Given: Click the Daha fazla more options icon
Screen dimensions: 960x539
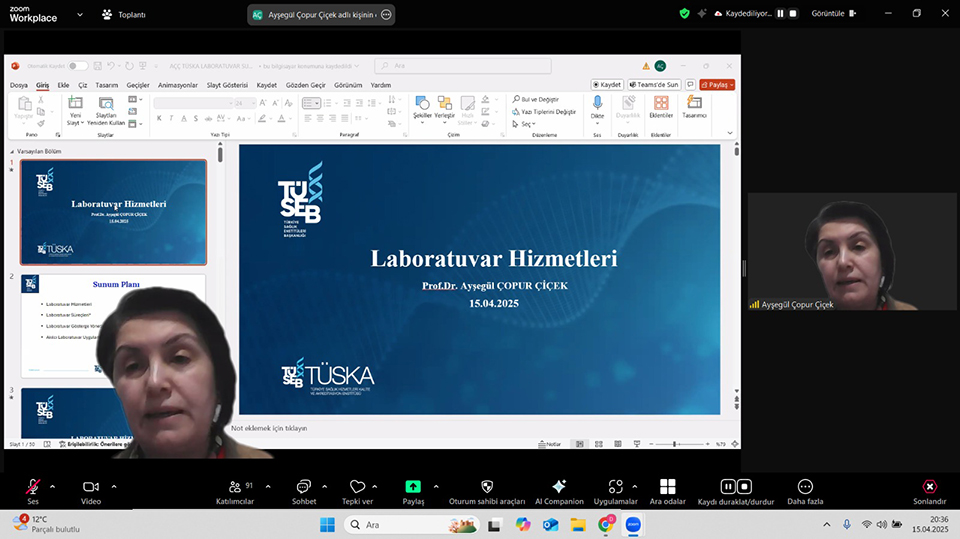Looking at the screenshot, I should (804, 487).
